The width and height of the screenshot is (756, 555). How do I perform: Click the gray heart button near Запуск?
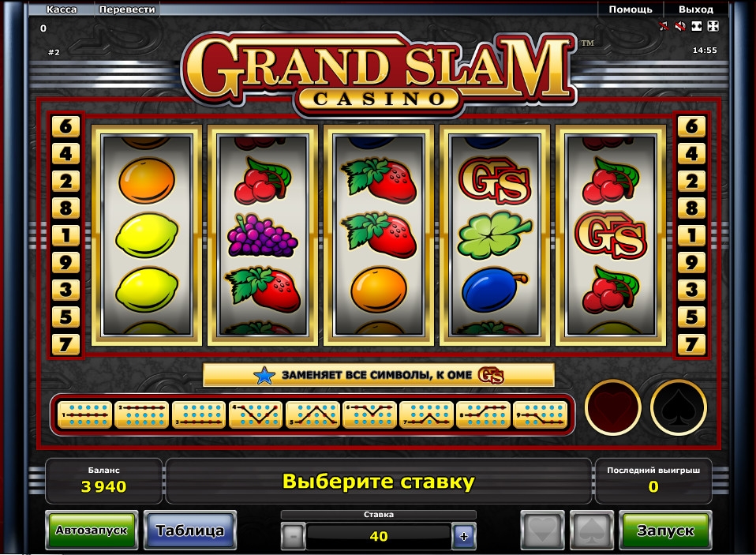pyautogui.click(x=542, y=531)
